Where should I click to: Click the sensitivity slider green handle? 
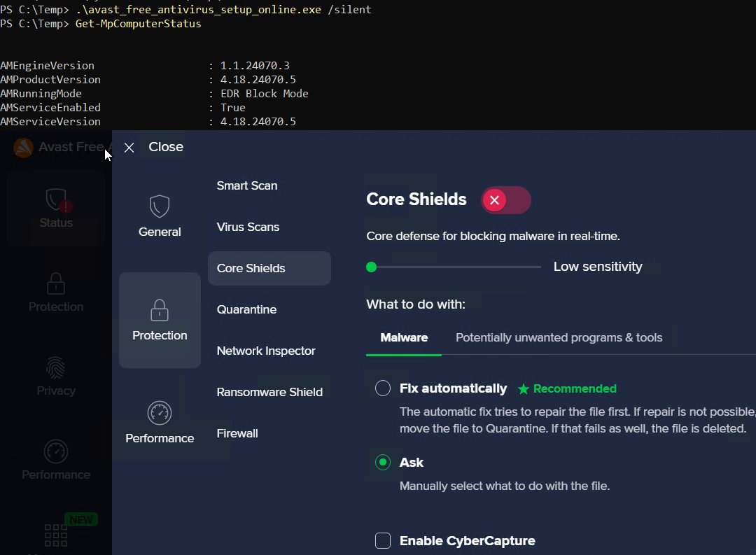(x=371, y=267)
